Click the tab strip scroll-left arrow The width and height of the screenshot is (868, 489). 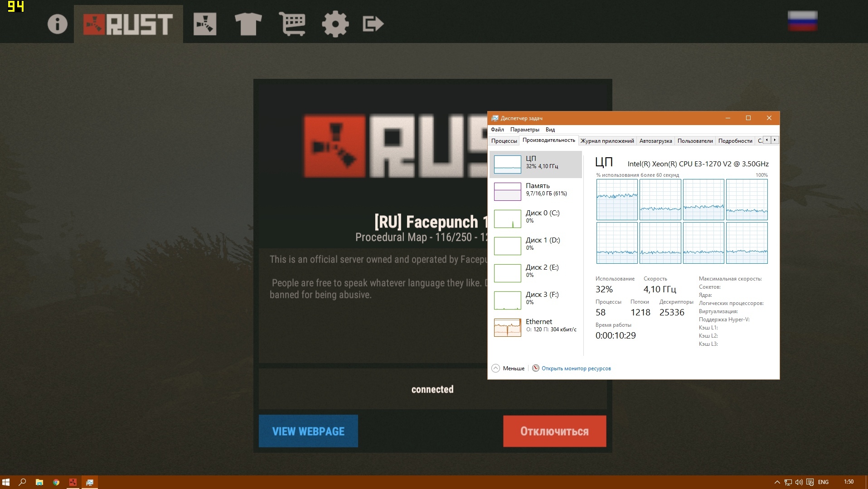[x=767, y=140]
